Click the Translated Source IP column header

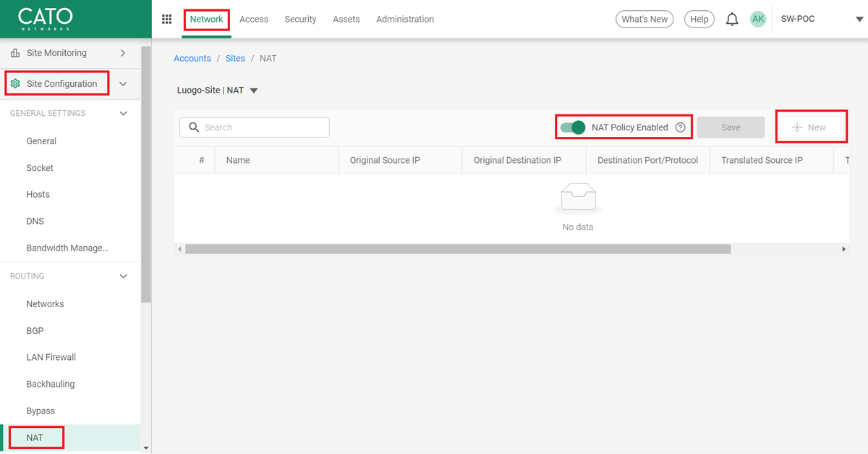pyautogui.click(x=772, y=161)
